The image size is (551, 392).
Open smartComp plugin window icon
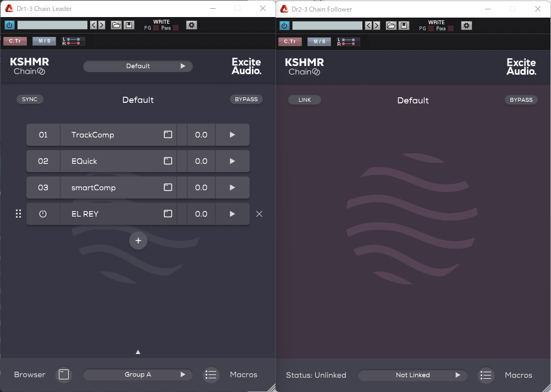(x=168, y=187)
